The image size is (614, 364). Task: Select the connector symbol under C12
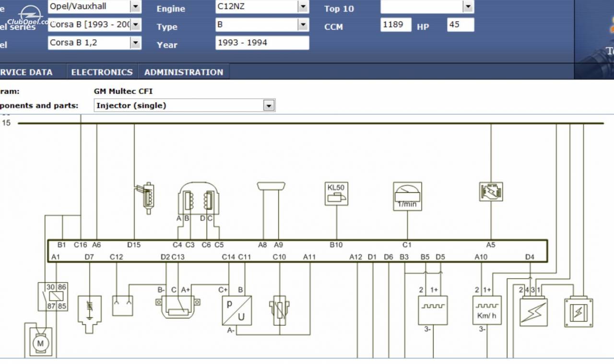[122, 306]
